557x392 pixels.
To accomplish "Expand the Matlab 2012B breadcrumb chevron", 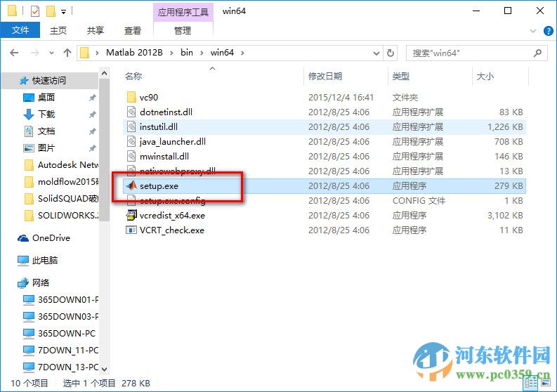I will pos(171,53).
